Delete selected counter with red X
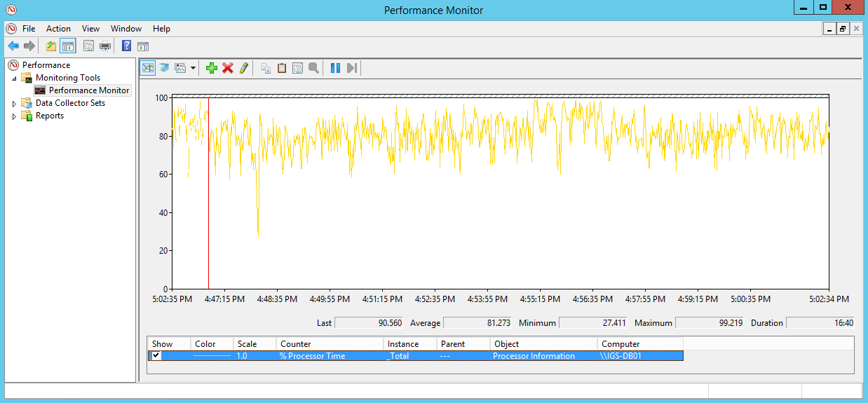The height and width of the screenshot is (403, 868). click(228, 68)
